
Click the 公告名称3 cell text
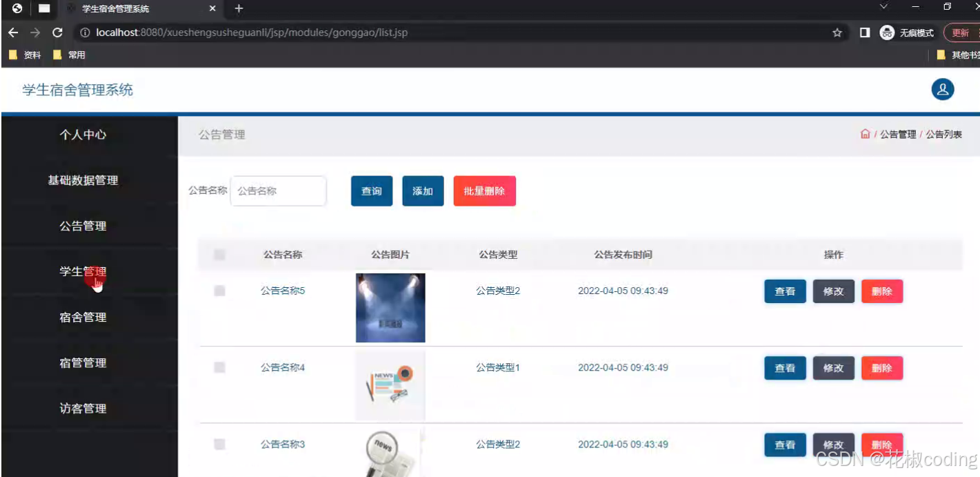coord(283,445)
